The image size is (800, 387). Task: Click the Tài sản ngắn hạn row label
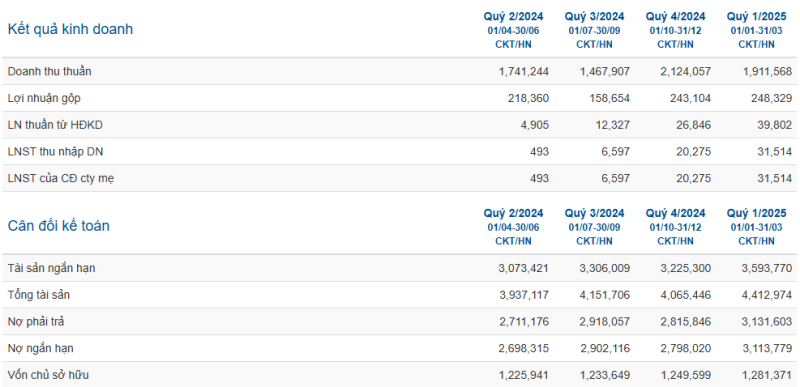click(x=51, y=268)
